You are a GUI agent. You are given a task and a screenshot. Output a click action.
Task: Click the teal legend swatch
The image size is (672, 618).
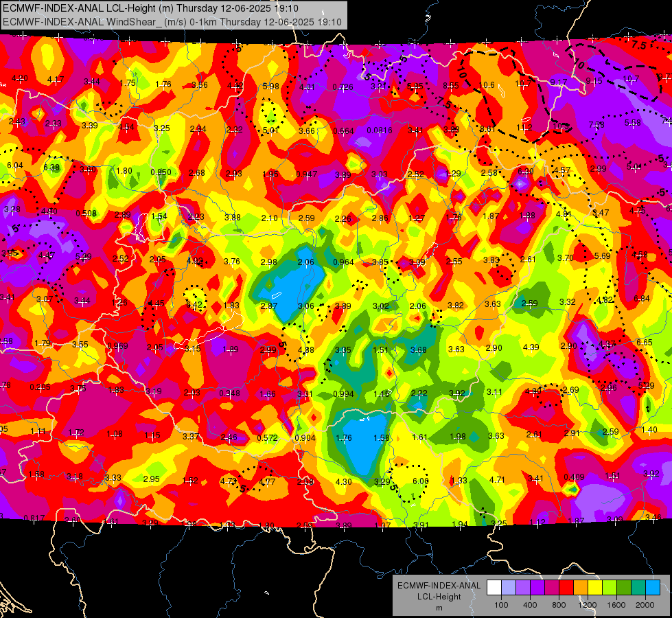coord(638,588)
